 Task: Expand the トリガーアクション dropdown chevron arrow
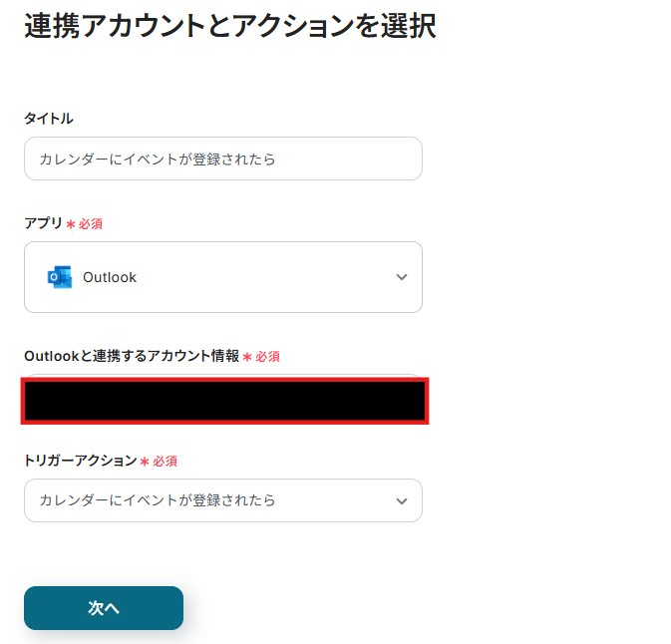(402, 500)
